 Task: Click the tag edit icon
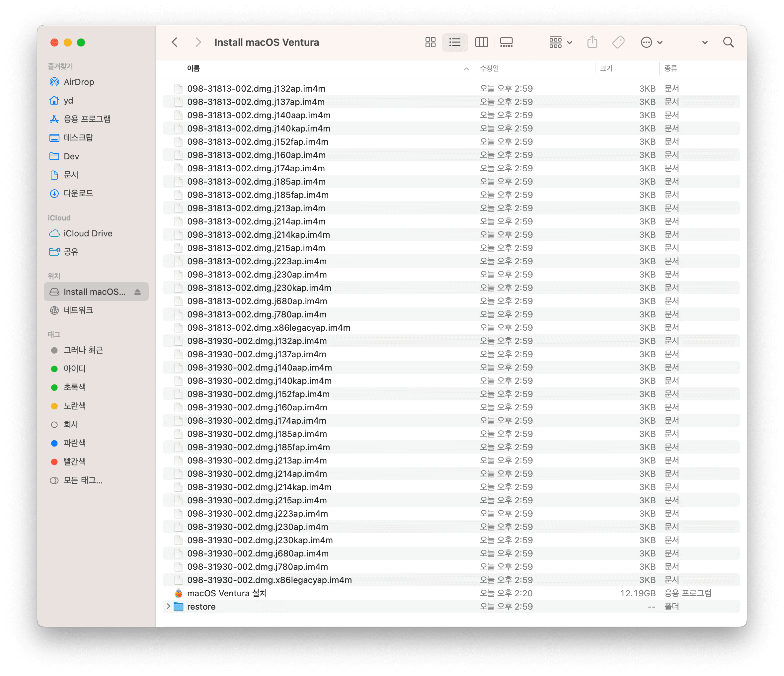pos(618,42)
